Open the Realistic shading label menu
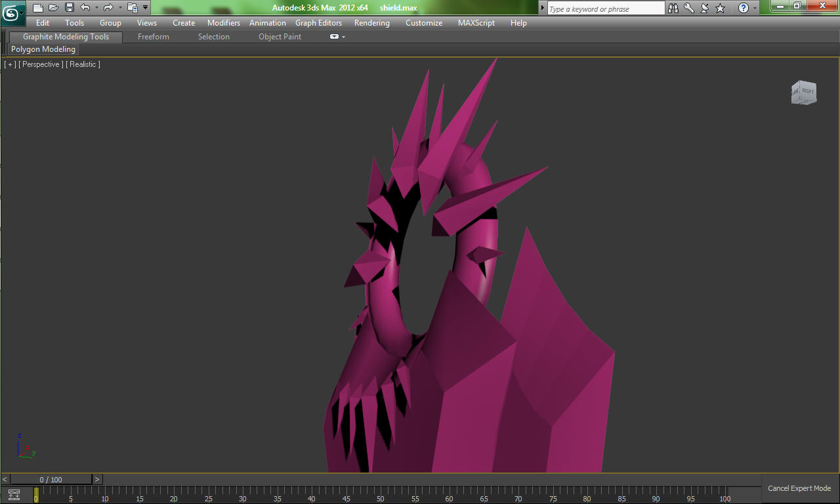The image size is (840, 504). click(x=83, y=64)
